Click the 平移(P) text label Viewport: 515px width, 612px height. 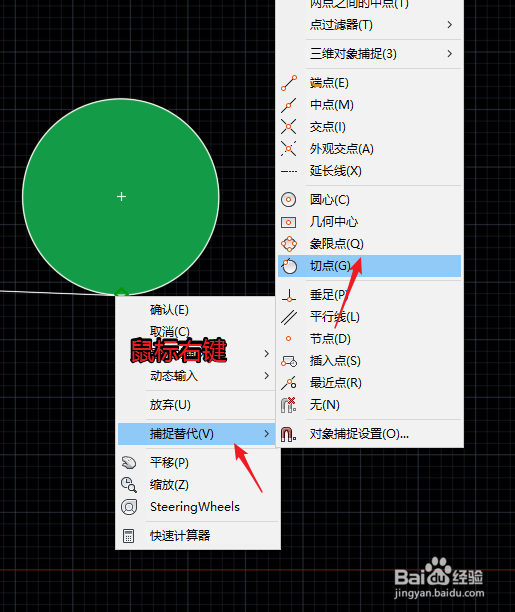pyautogui.click(x=169, y=463)
